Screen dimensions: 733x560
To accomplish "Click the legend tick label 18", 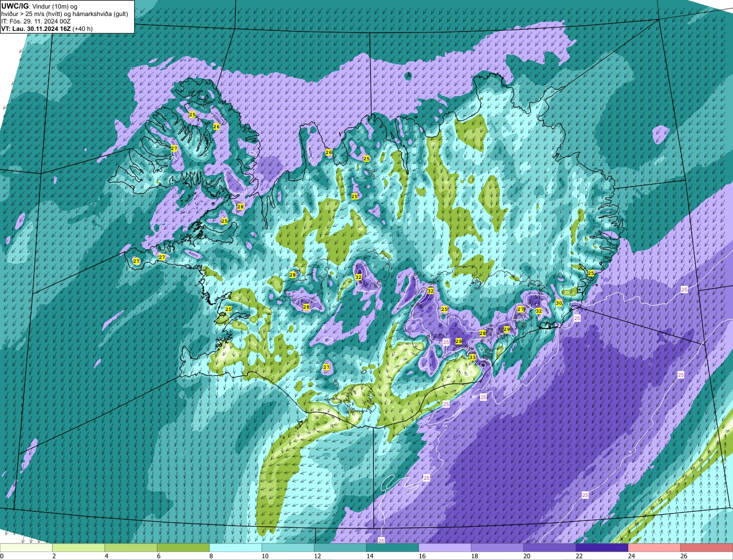I will click(x=474, y=556).
